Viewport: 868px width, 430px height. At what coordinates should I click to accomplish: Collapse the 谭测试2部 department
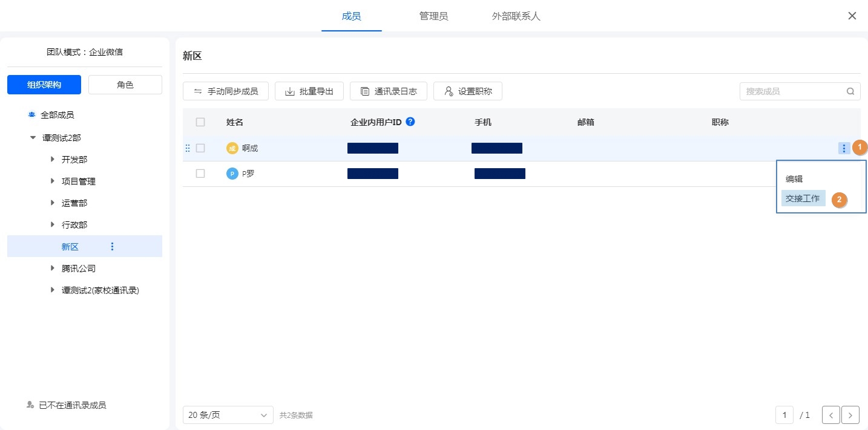coord(33,138)
